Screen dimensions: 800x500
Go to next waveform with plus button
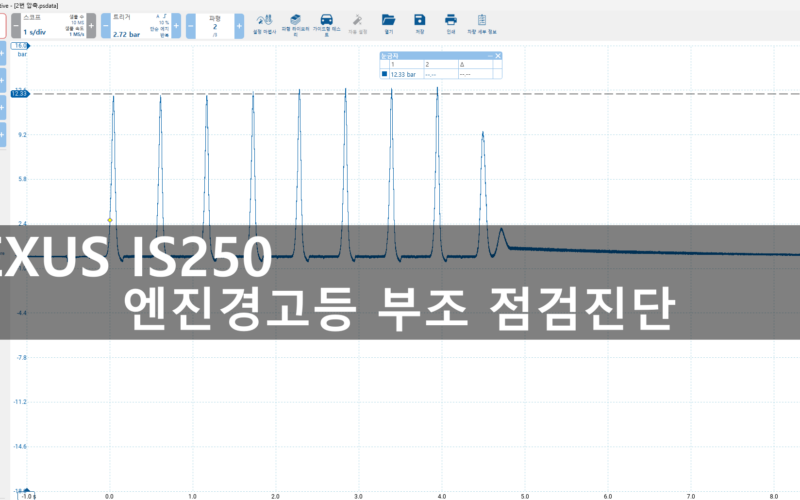click(x=239, y=25)
